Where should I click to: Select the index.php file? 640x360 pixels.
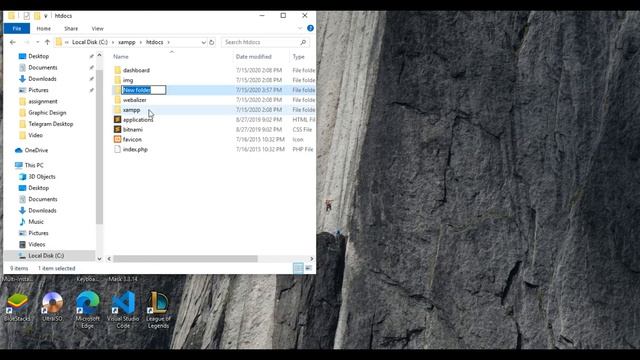135,149
